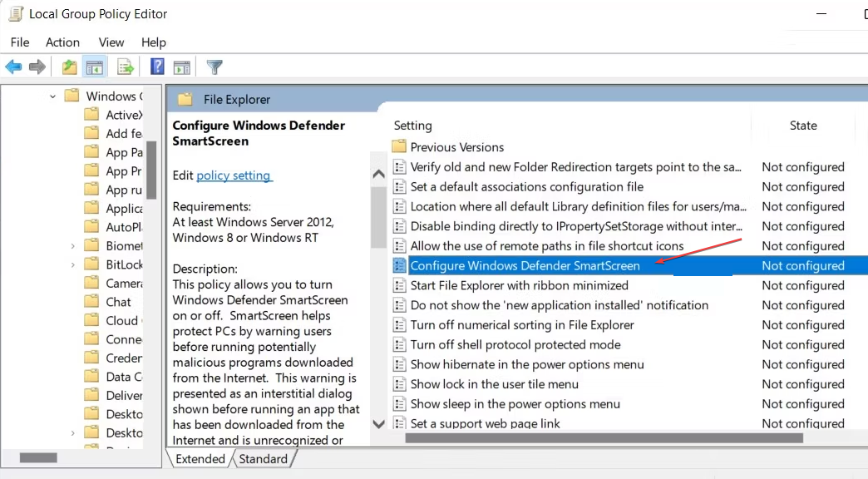Select 'Verify old and new Folder Redirection' setting
Viewport: 868px width, 479px height.
pyautogui.click(x=575, y=167)
